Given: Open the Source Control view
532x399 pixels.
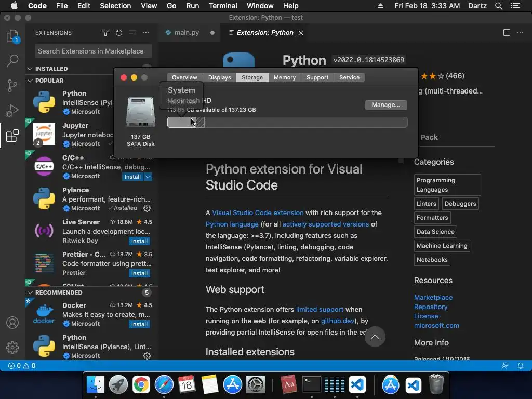Looking at the screenshot, I should pyautogui.click(x=12, y=86).
